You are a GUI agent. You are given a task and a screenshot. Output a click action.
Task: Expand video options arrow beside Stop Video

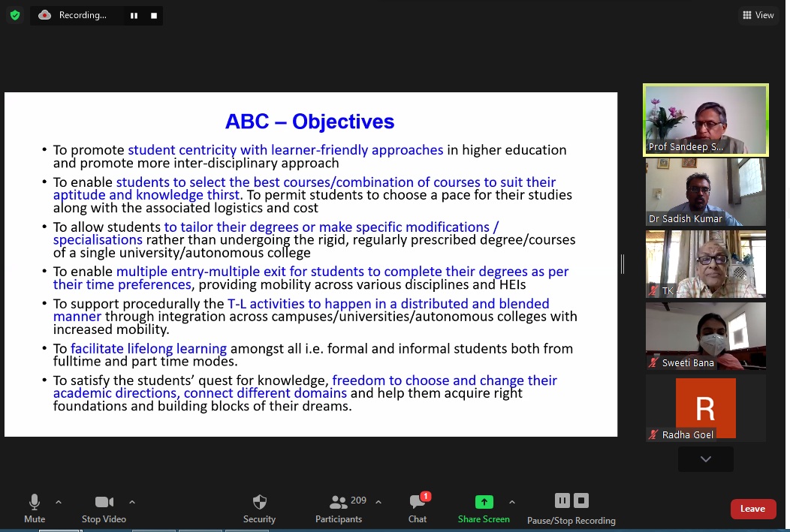[x=132, y=502]
